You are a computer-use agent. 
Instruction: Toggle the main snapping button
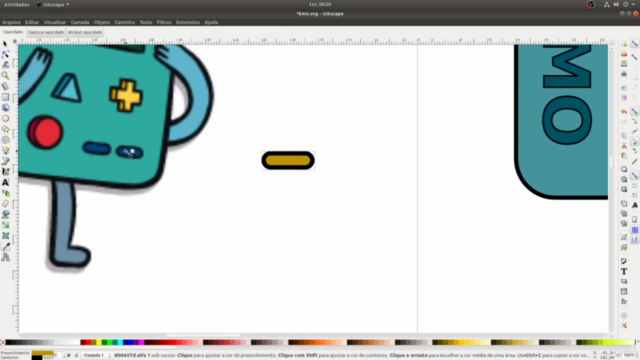click(634, 44)
